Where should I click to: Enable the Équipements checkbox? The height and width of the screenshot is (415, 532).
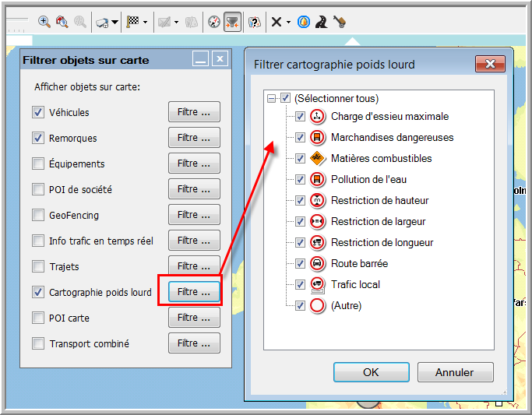38,164
